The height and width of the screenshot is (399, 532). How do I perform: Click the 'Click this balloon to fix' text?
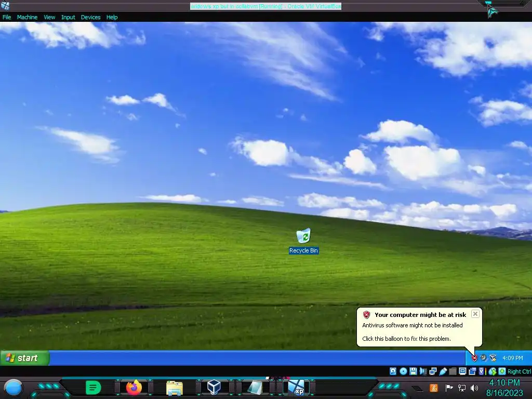[406, 339]
